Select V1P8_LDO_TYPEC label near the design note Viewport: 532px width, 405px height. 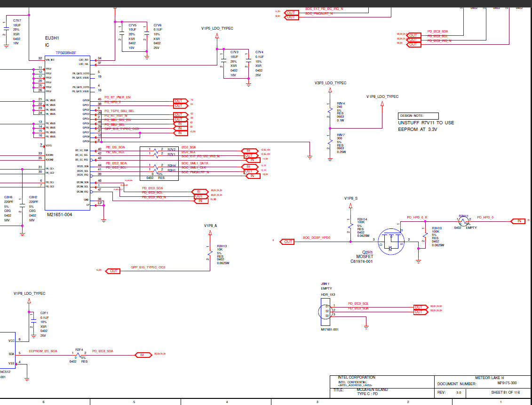click(382, 97)
